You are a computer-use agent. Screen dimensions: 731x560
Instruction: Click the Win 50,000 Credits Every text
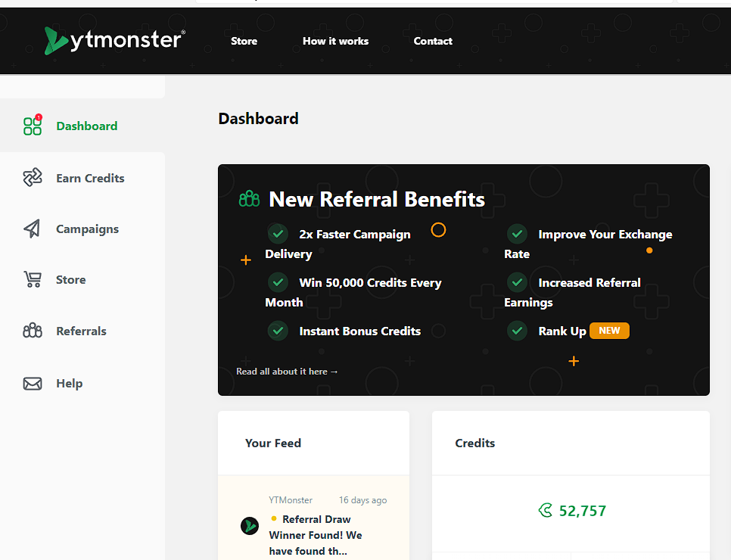point(370,282)
